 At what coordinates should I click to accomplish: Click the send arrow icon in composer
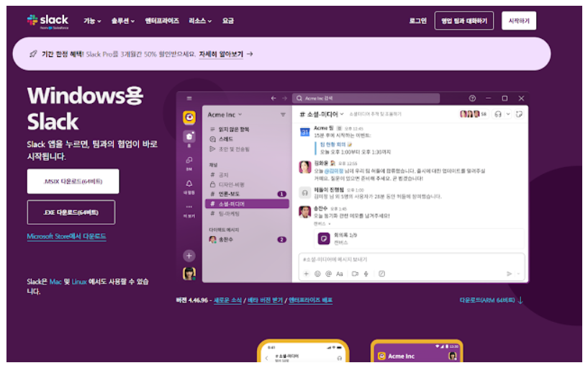pos(510,274)
